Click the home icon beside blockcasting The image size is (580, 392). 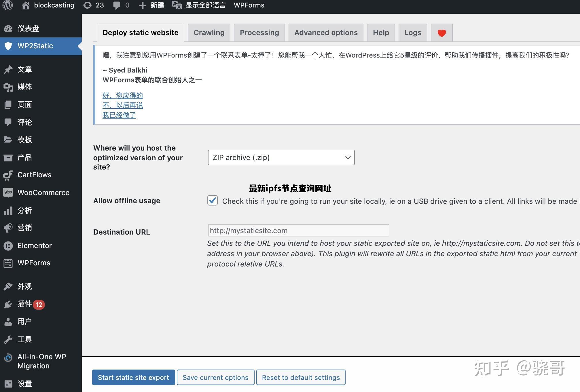(x=26, y=5)
